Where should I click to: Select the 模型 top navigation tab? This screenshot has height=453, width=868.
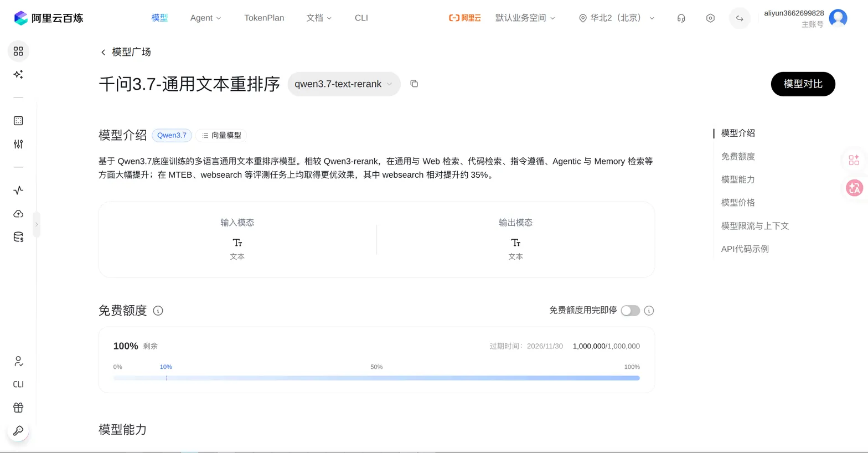tap(159, 18)
